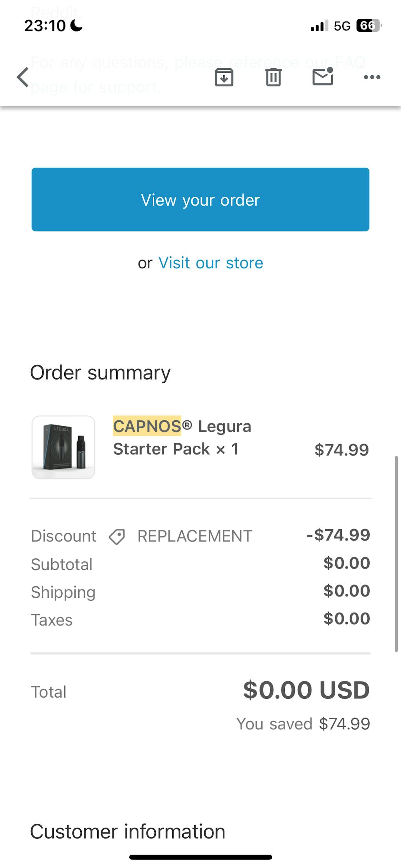Tap the Do Not Disturb moon icon
The width and height of the screenshot is (401, 868).
[x=76, y=26]
